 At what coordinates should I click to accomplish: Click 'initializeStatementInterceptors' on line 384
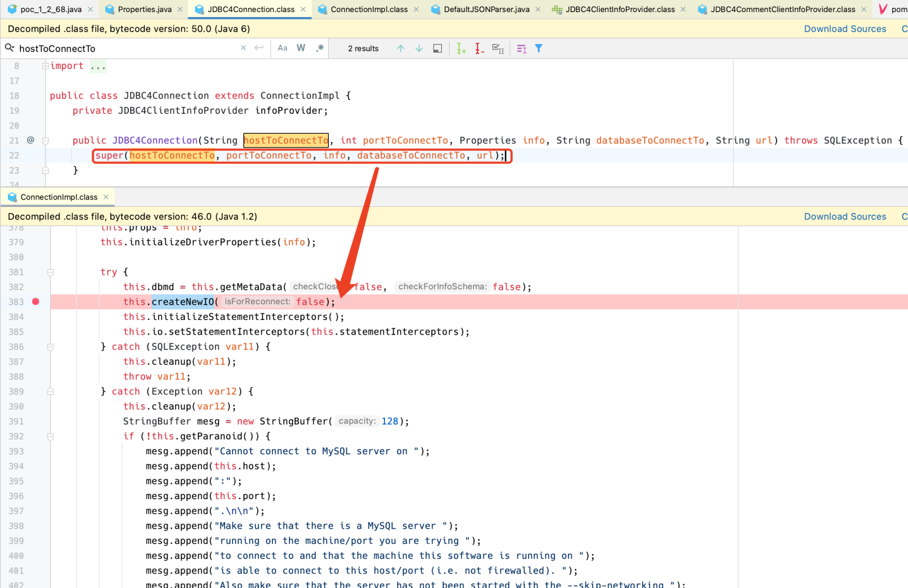tap(239, 317)
